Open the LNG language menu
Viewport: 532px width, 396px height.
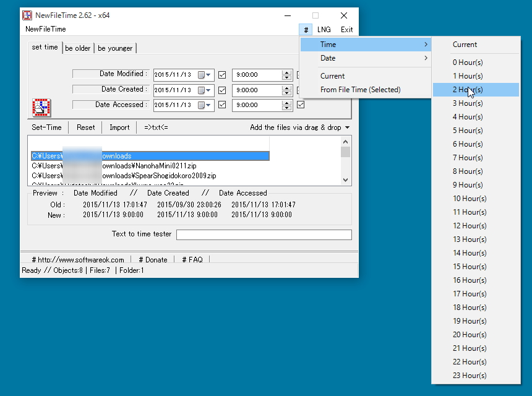324,30
